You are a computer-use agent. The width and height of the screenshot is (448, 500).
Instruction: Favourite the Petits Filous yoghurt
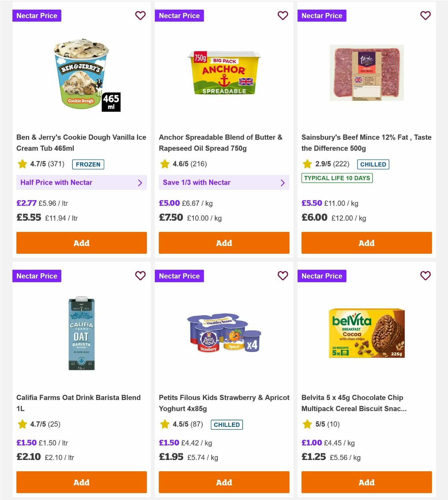(283, 276)
